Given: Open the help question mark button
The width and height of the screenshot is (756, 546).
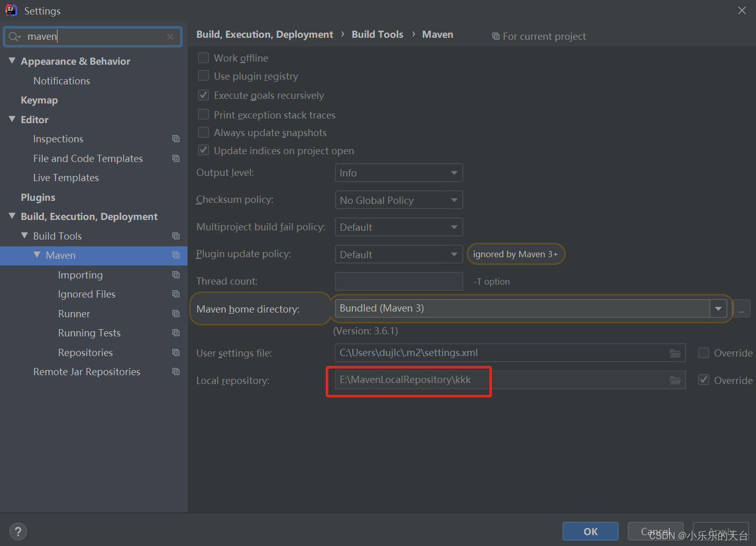Looking at the screenshot, I should coord(18,532).
